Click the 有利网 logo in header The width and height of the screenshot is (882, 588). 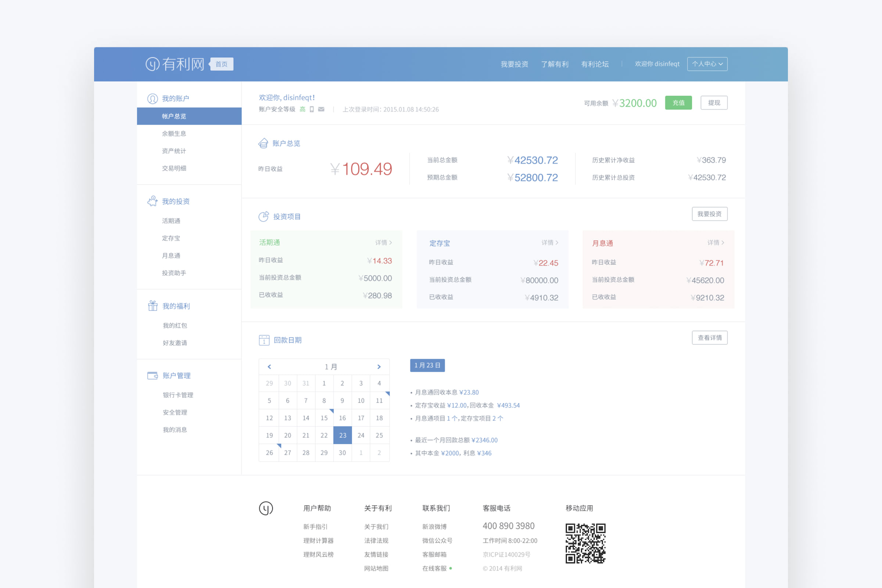[175, 64]
